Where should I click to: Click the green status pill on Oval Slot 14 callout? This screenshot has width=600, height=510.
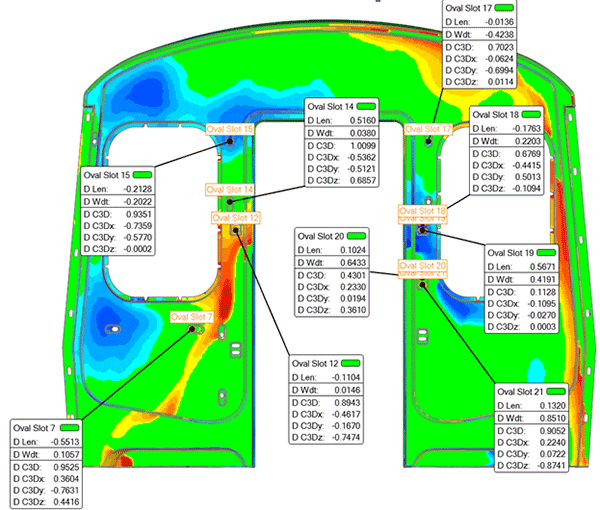(x=369, y=105)
